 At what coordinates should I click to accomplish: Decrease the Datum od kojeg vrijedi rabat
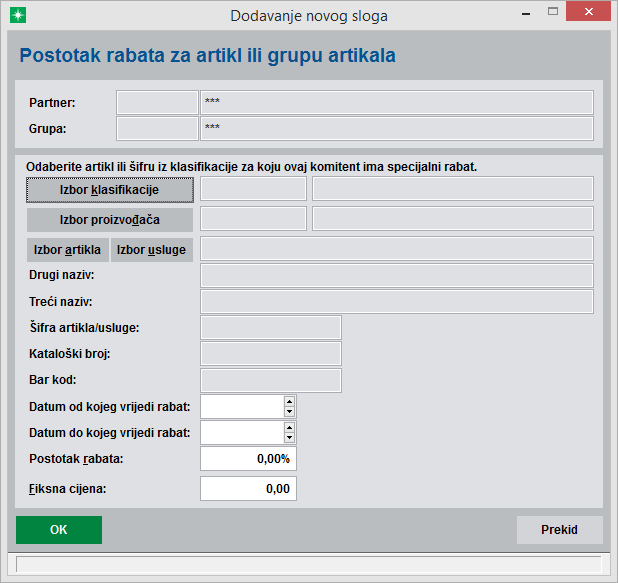coord(289,412)
